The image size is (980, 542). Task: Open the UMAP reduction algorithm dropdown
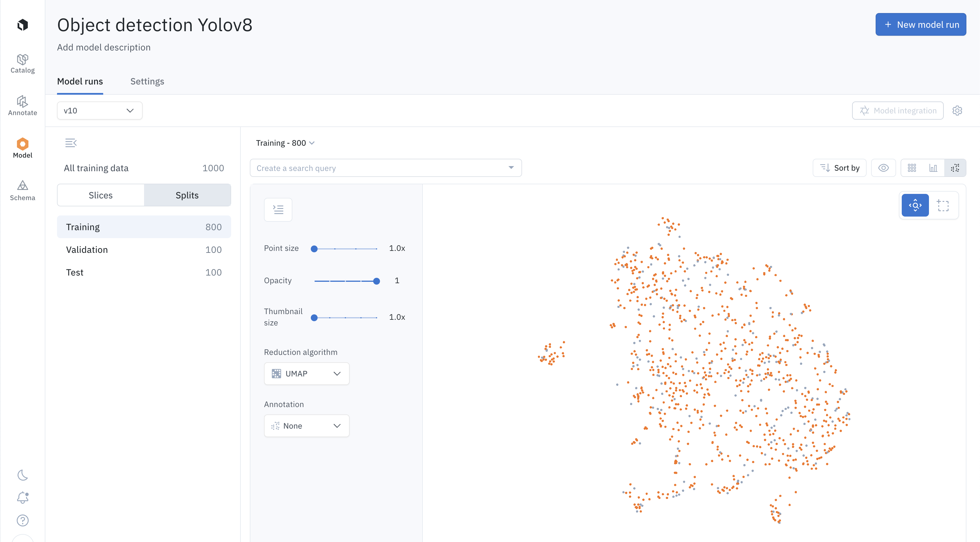point(307,373)
